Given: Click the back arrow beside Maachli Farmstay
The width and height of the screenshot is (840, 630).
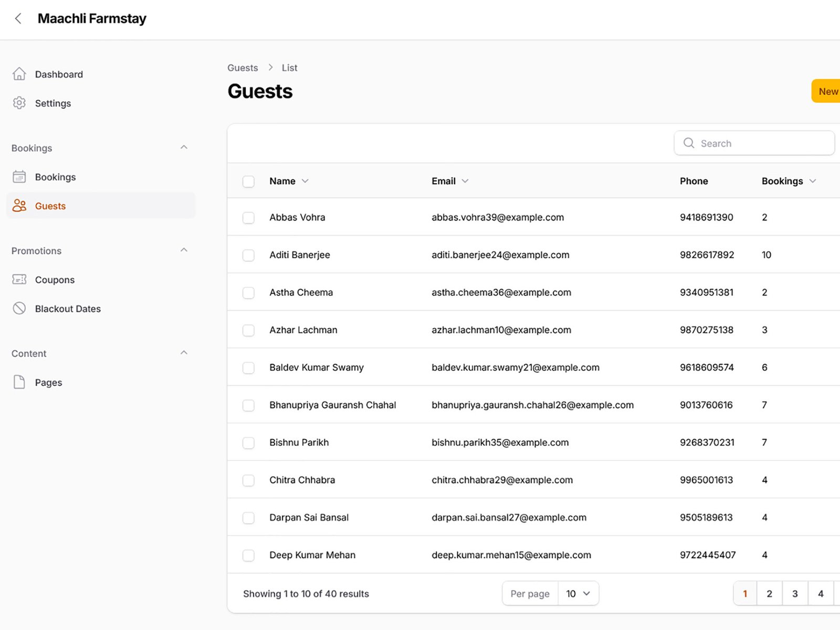Looking at the screenshot, I should point(18,19).
